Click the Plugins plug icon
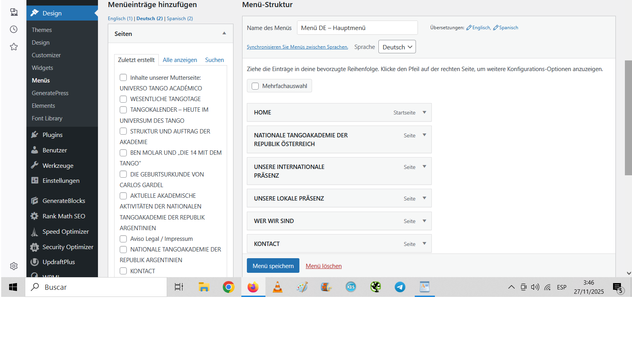 tap(35, 135)
